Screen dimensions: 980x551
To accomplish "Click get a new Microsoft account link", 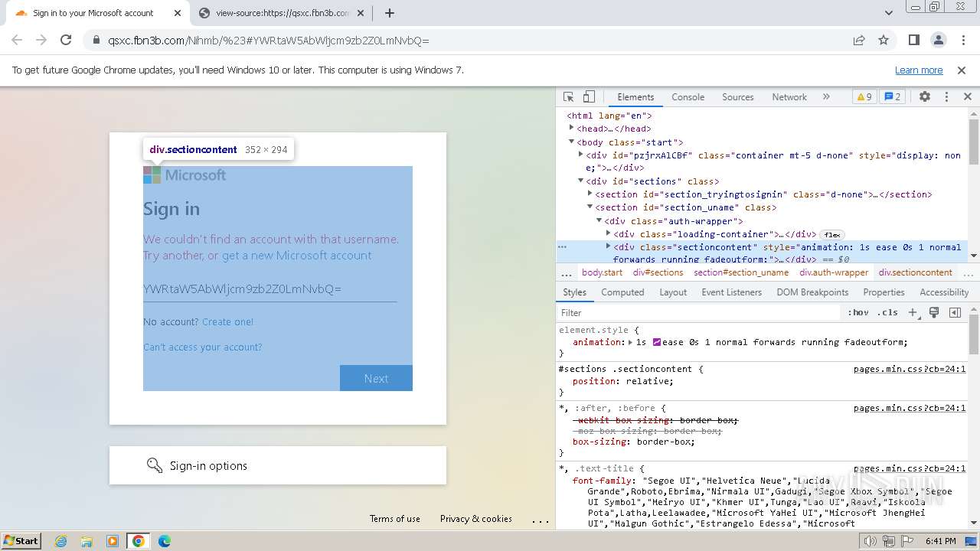I will pos(296,256).
